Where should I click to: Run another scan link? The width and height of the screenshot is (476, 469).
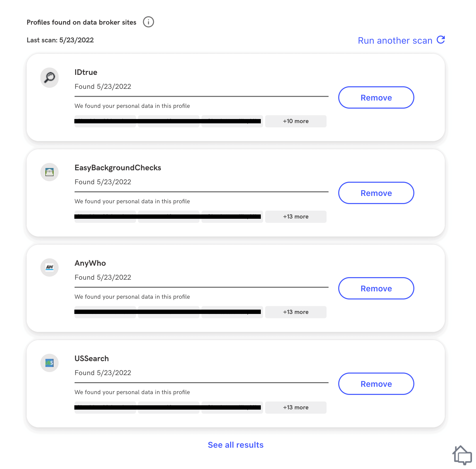[395, 41]
